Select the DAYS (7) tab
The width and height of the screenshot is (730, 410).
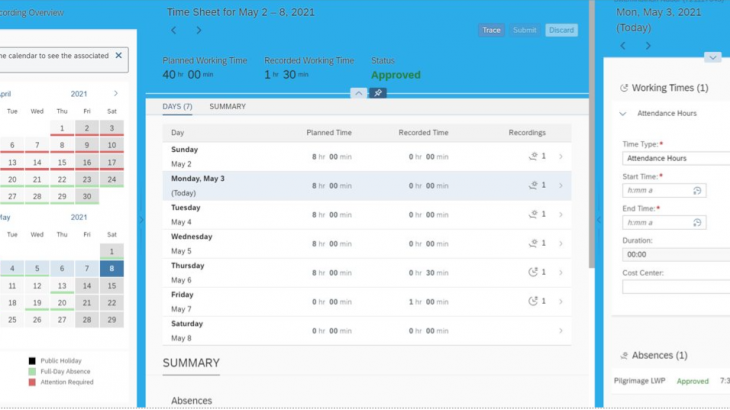[179, 107]
